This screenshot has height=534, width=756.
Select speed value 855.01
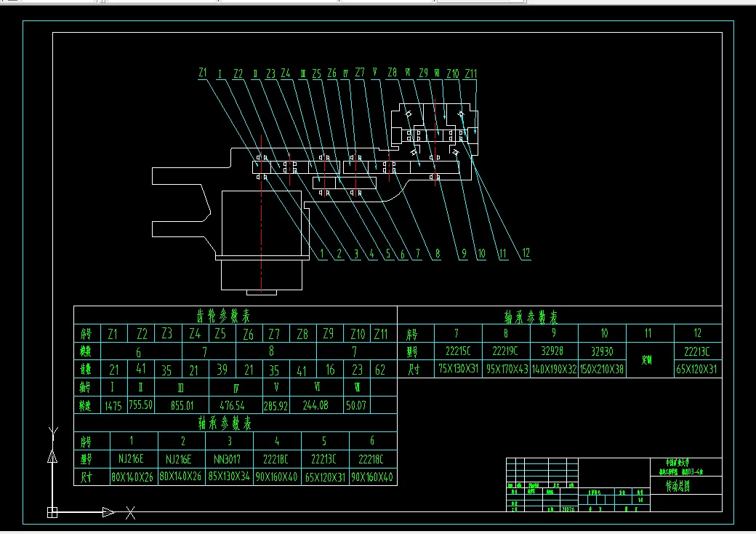(182, 405)
